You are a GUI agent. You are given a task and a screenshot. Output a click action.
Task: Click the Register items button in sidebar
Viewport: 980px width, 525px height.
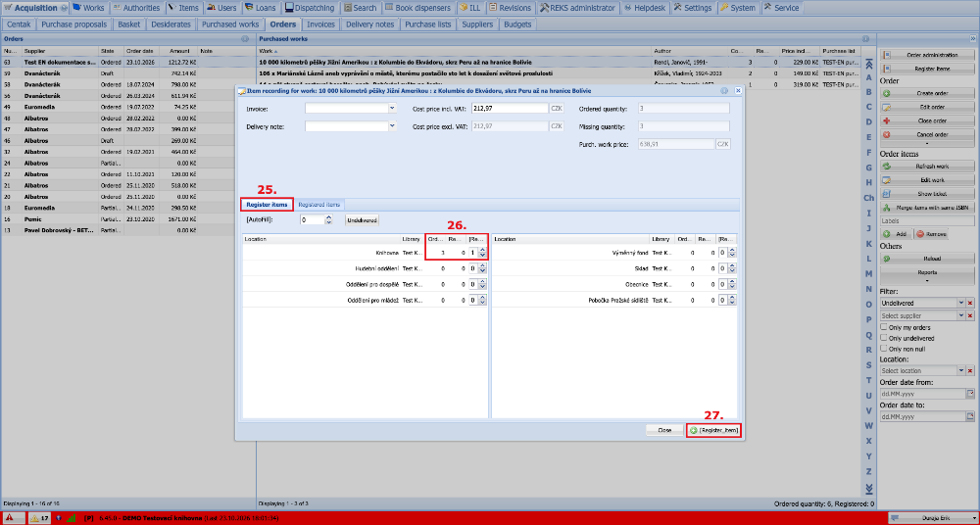tap(927, 69)
